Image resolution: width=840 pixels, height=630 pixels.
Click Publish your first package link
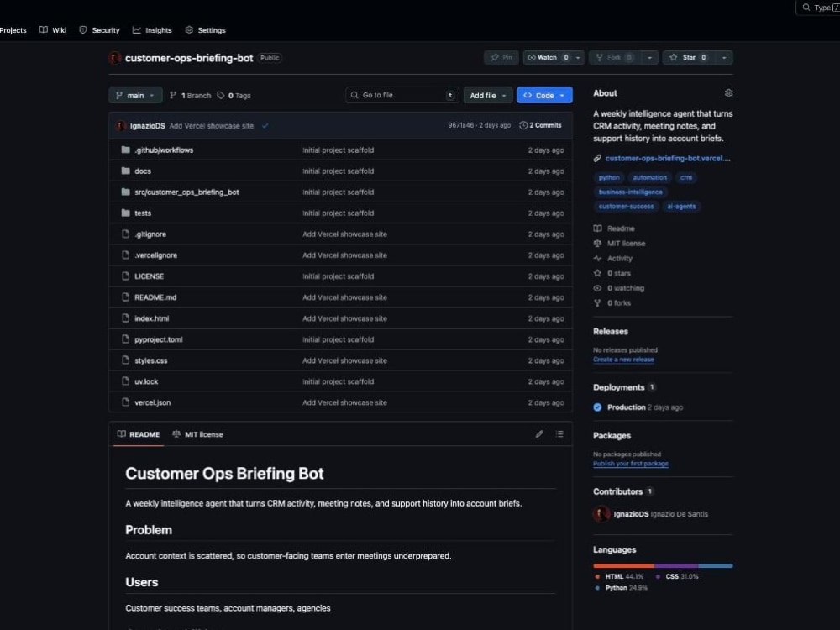click(631, 464)
